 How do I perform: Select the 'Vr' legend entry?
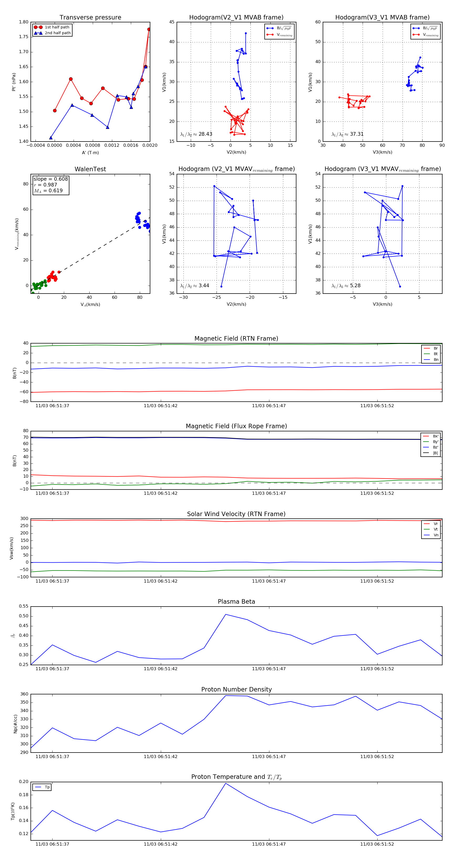click(431, 524)
